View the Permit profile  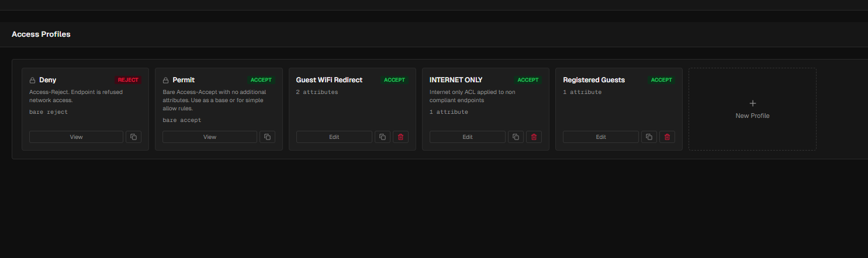210,137
